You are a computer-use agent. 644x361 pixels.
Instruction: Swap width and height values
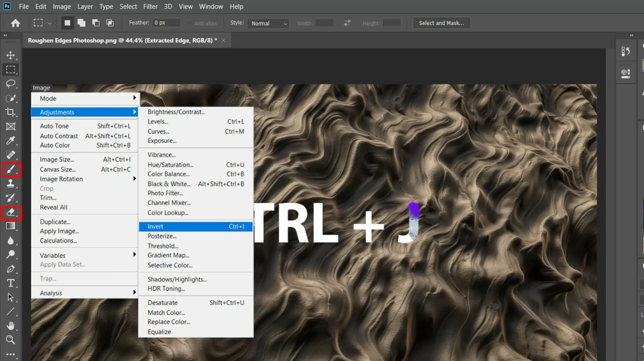[x=347, y=23]
